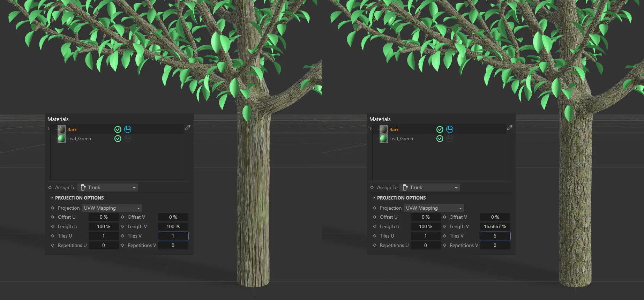Click the dimmed projection icon beside Leaf_Green, right panel
This screenshot has width=644, height=300.
click(450, 138)
